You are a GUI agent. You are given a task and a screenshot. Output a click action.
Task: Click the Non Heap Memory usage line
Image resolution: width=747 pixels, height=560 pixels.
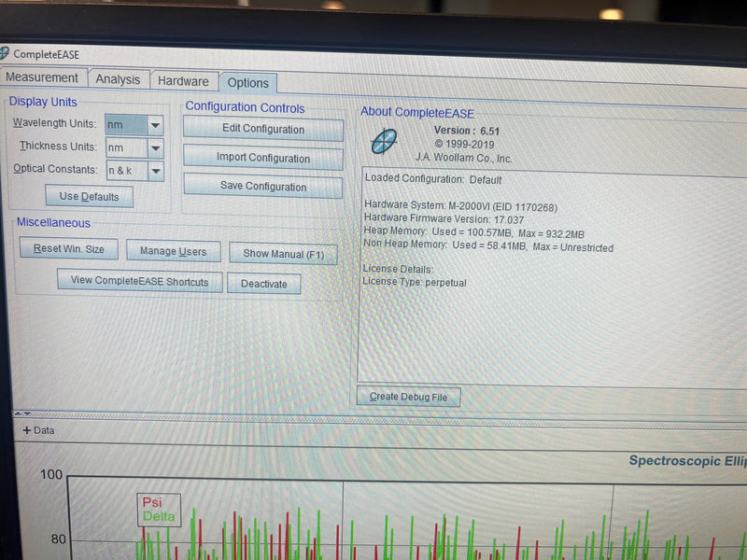(x=488, y=246)
